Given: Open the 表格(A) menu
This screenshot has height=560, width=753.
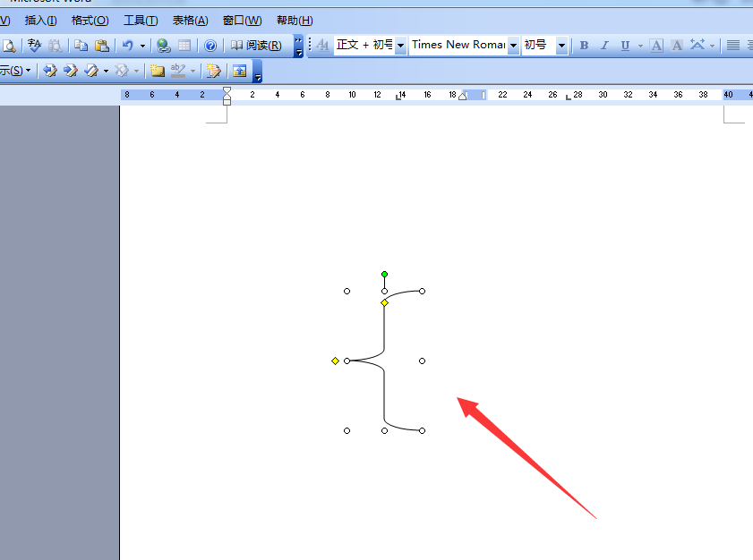Looking at the screenshot, I should (x=190, y=21).
